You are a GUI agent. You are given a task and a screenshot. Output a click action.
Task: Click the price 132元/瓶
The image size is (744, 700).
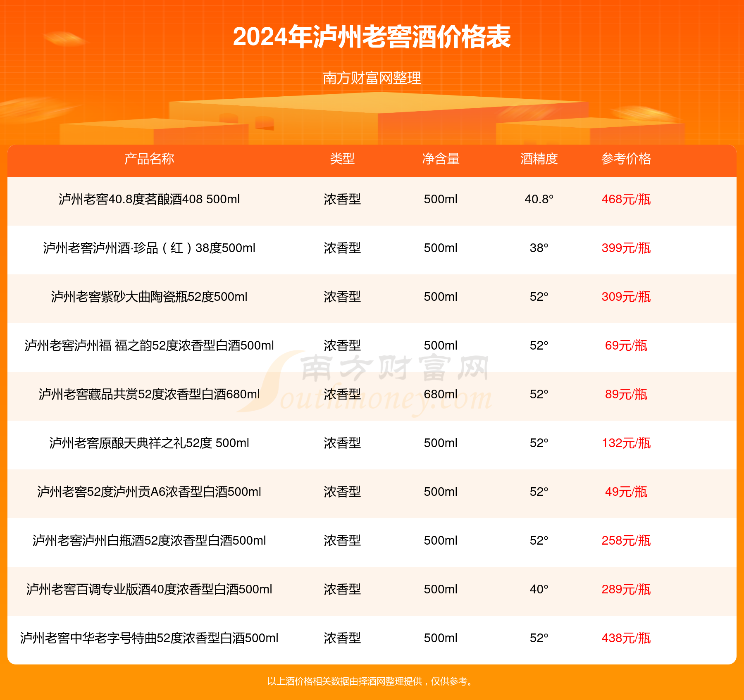point(626,443)
